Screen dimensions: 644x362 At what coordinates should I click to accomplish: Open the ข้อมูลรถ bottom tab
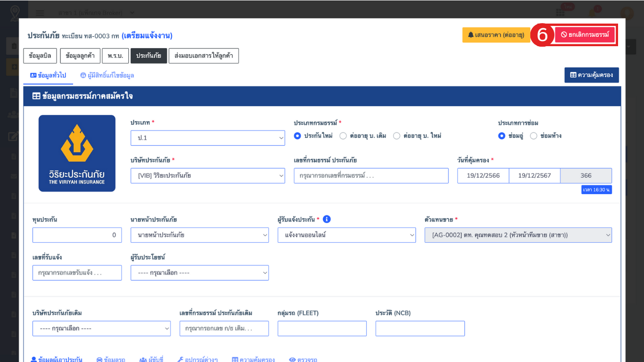pos(111,359)
